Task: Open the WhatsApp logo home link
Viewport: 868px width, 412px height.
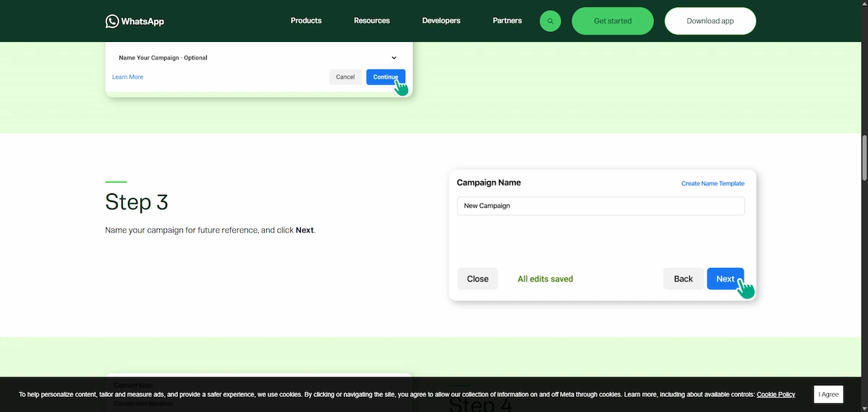Action: (135, 21)
